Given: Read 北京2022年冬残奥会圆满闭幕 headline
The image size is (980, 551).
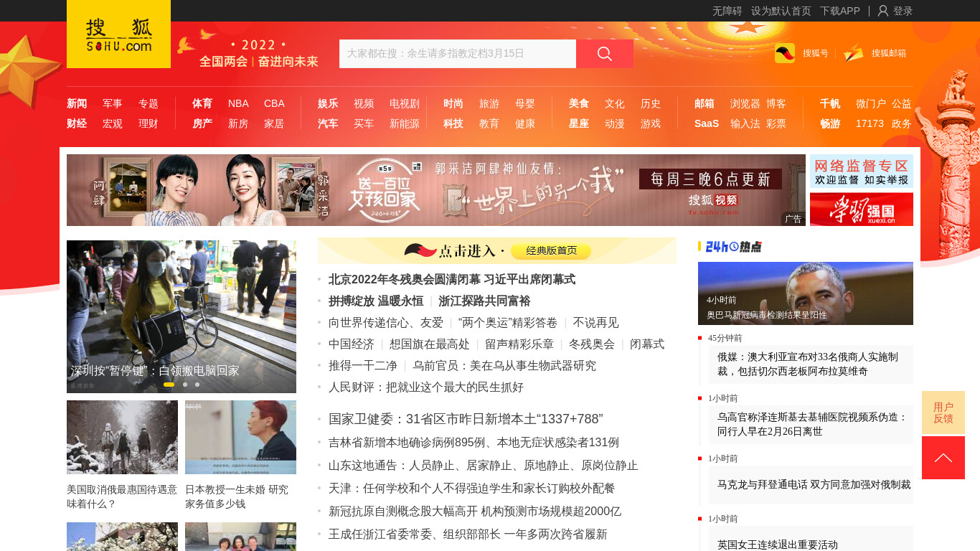Looking at the screenshot, I should [452, 279].
